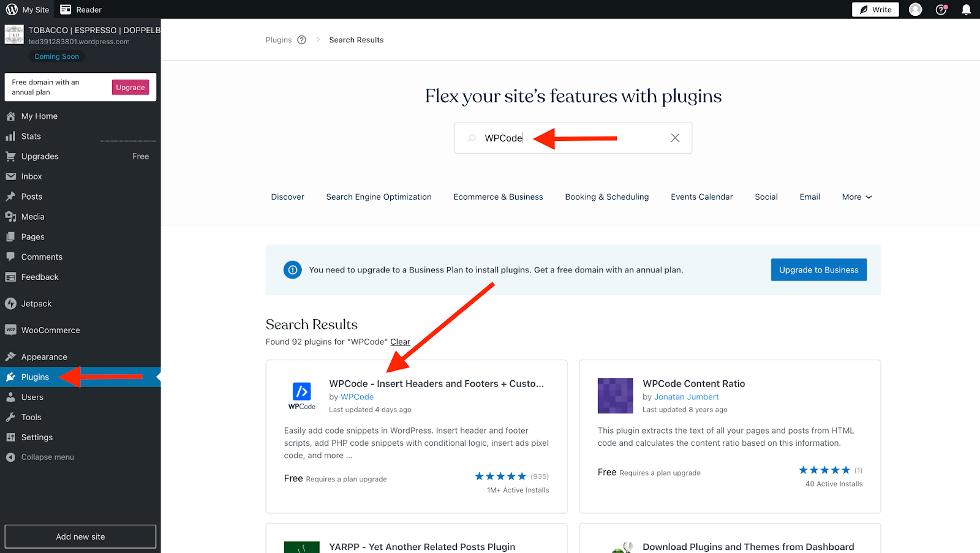
Task: Select the Search Engine Optimization category
Action: click(x=379, y=197)
